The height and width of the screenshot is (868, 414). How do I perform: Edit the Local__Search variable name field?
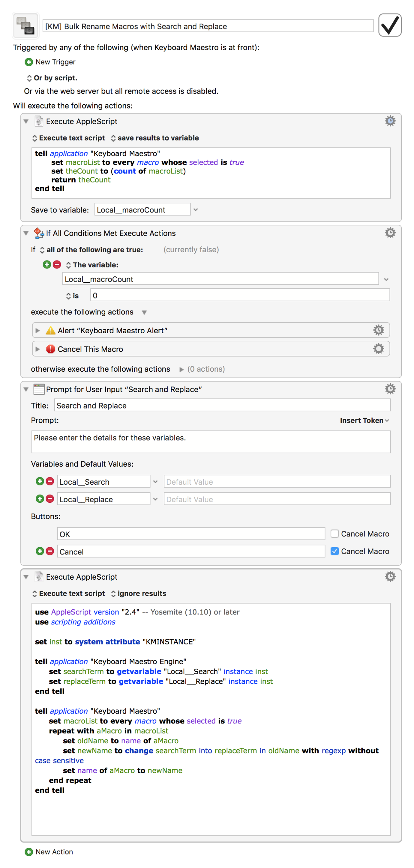click(x=103, y=481)
